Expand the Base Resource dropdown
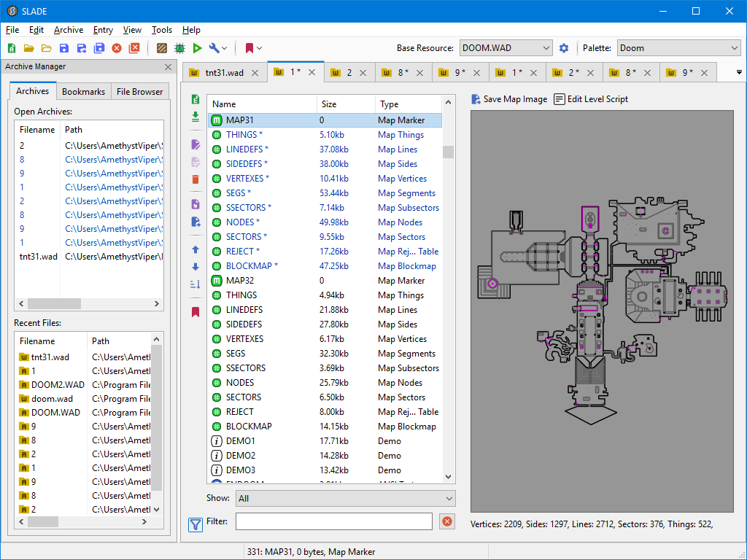 506,48
